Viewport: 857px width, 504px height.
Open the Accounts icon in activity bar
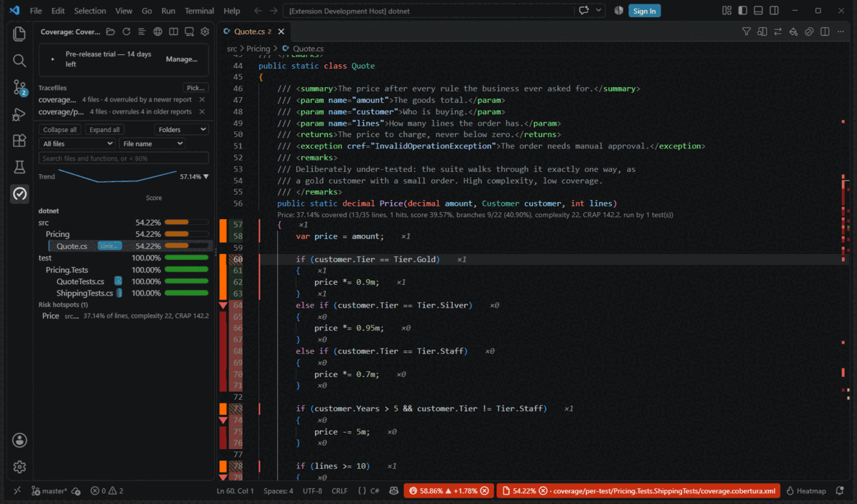click(x=19, y=440)
